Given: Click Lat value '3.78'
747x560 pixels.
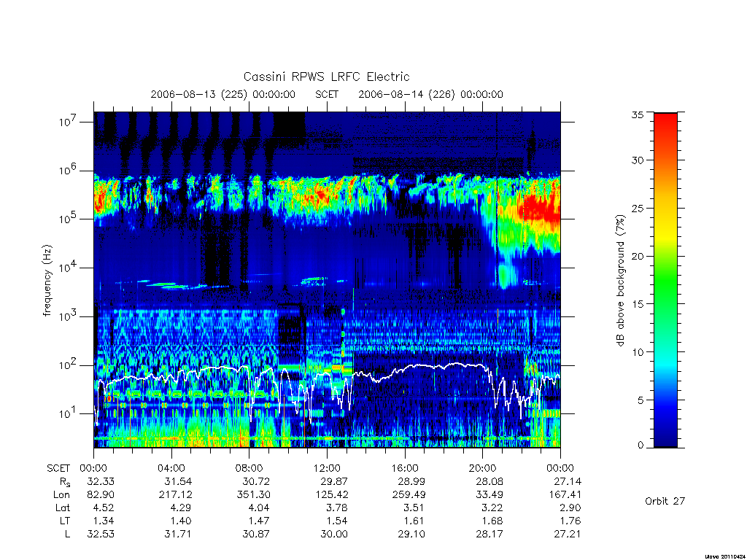Looking at the screenshot, I should tap(337, 507).
